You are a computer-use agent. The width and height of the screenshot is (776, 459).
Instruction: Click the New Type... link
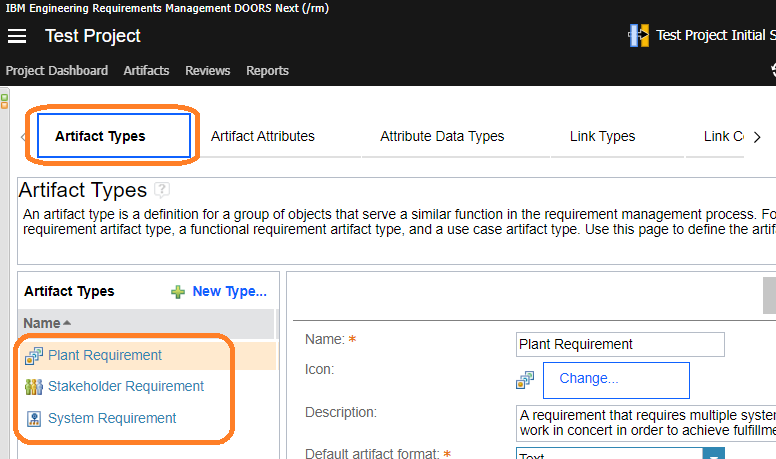tap(229, 292)
